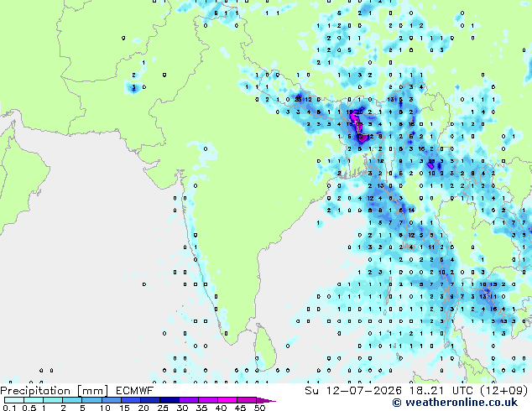Pick the 10 to 15 mm legend swatch
532x411 pixels.
pos(111,400)
